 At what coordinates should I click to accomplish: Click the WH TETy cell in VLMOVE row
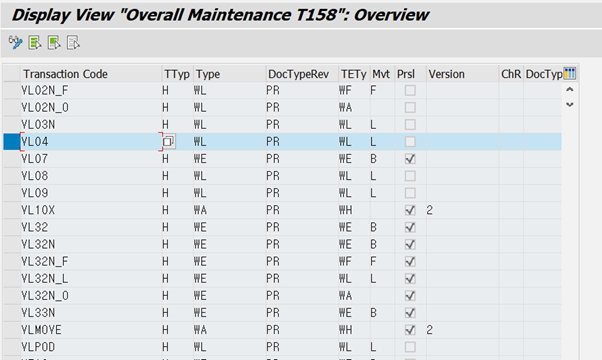[x=354, y=330]
